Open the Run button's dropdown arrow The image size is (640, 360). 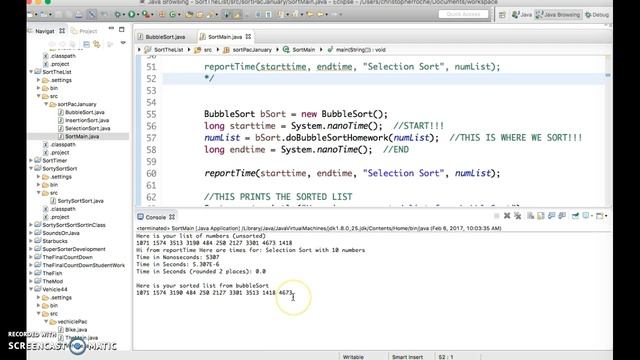click(x=138, y=14)
